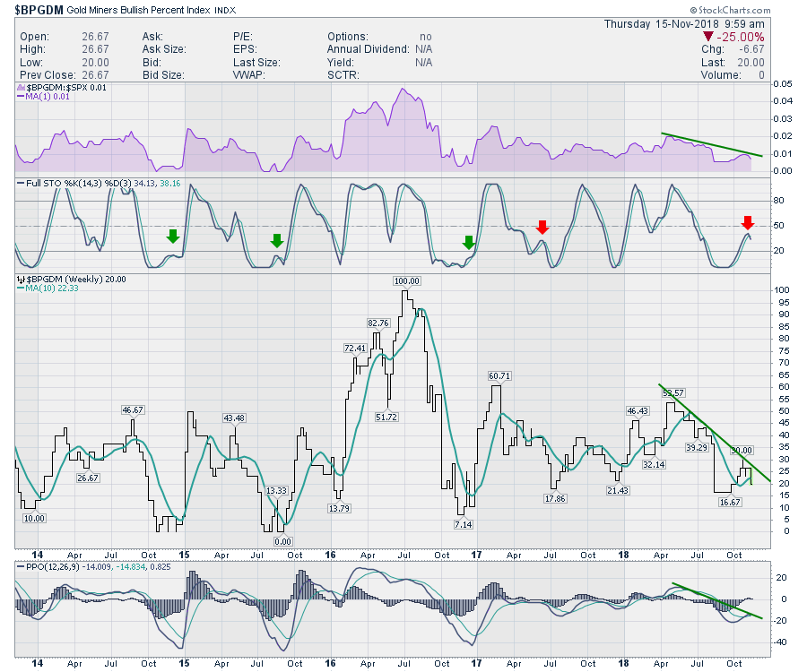807x672 pixels.
Task: Click the red arrow near October 2018
Action: tap(749, 222)
